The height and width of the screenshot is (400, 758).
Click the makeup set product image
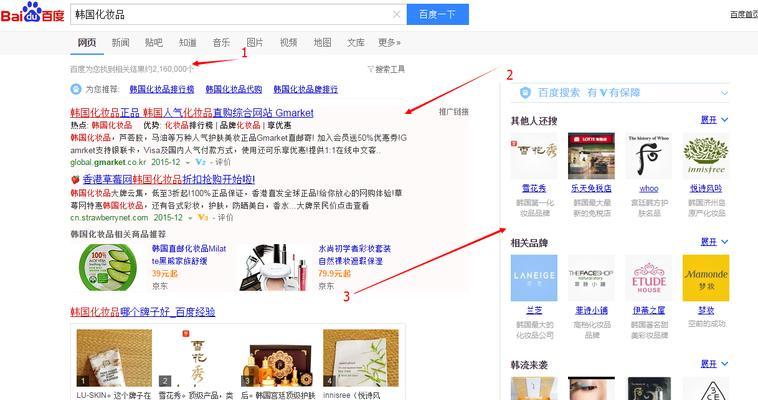click(x=273, y=267)
